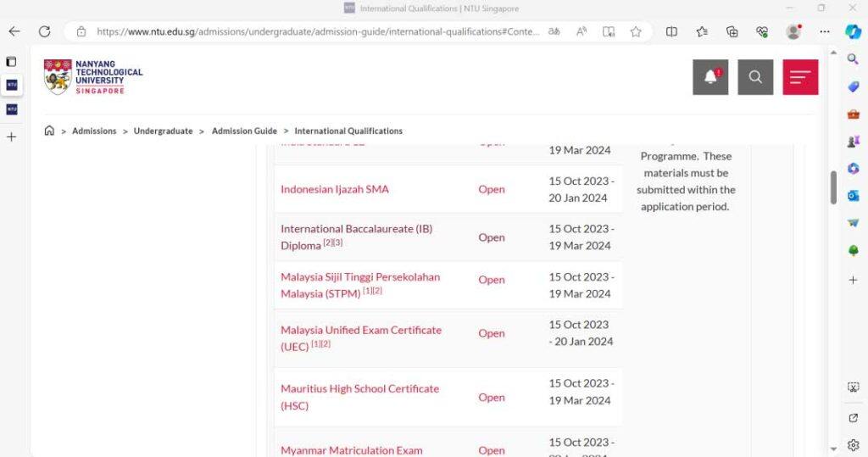Screen dimensions: 868x457
Task: Open a new tab in sidebar
Action: tap(11, 137)
